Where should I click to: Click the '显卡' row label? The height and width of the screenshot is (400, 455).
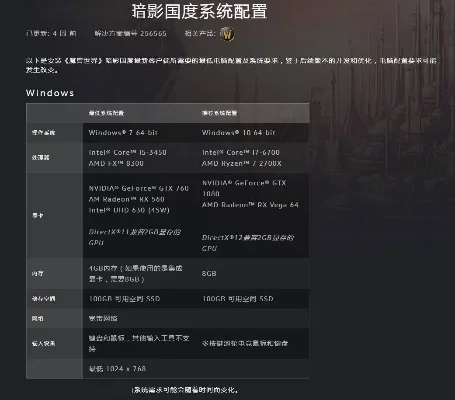37,216
